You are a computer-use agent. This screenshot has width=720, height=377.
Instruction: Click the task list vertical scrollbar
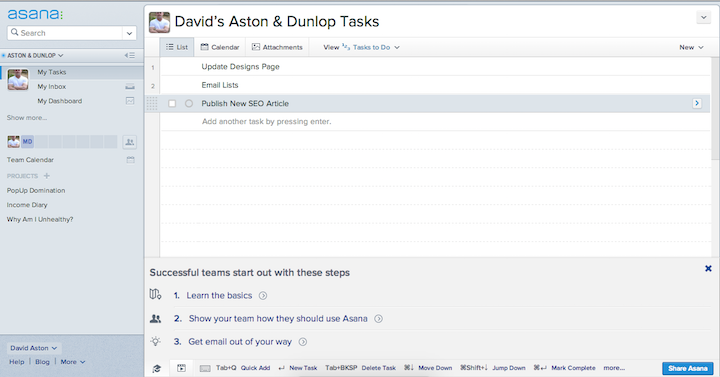coord(715,109)
